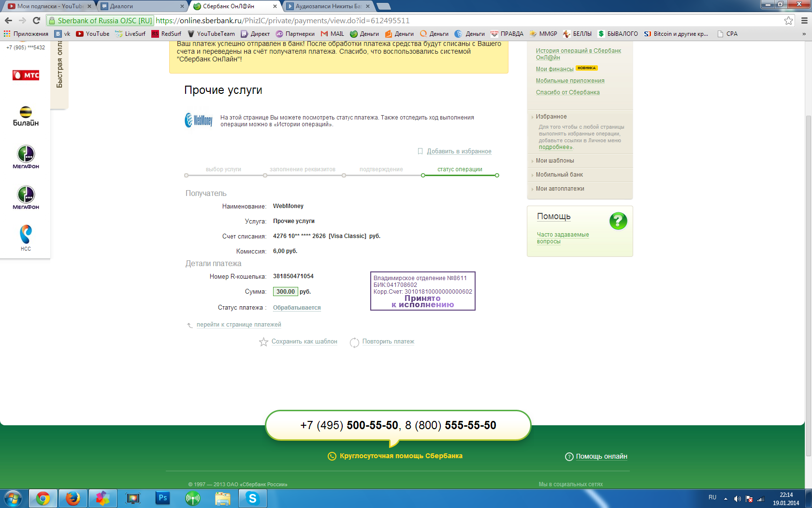Open the CPA bookmark

(x=727, y=34)
